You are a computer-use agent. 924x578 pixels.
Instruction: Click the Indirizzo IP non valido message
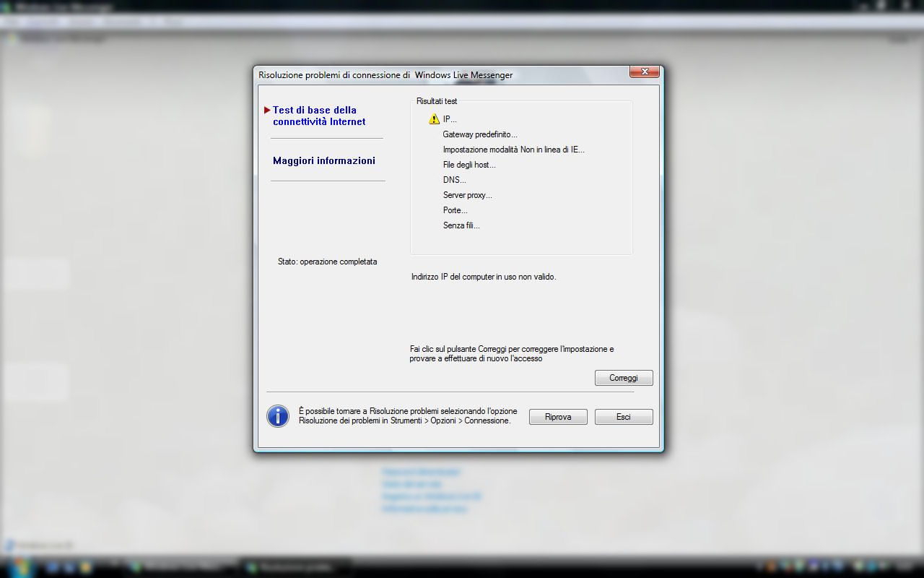(x=484, y=277)
